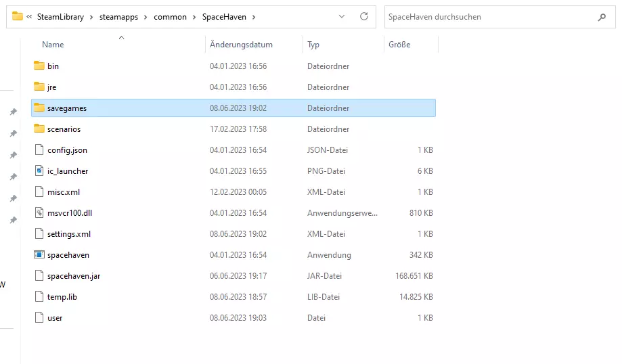Click the date 08.06.2023 19:03
Screen dimensions: 622x364
[x=238, y=318]
